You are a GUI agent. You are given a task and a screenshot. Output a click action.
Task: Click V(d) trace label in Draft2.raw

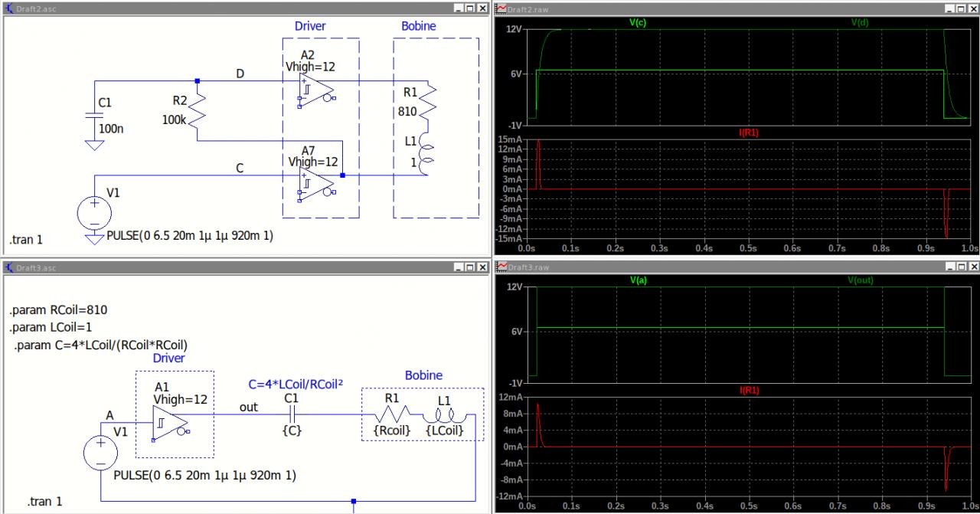pos(860,23)
